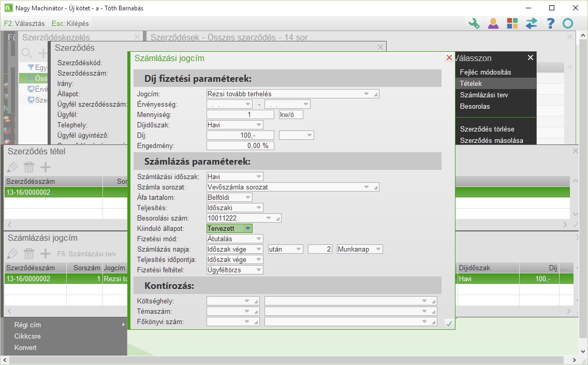Open the Díjidőszak dropdown
Screen dimensions: 588x365
(259, 125)
